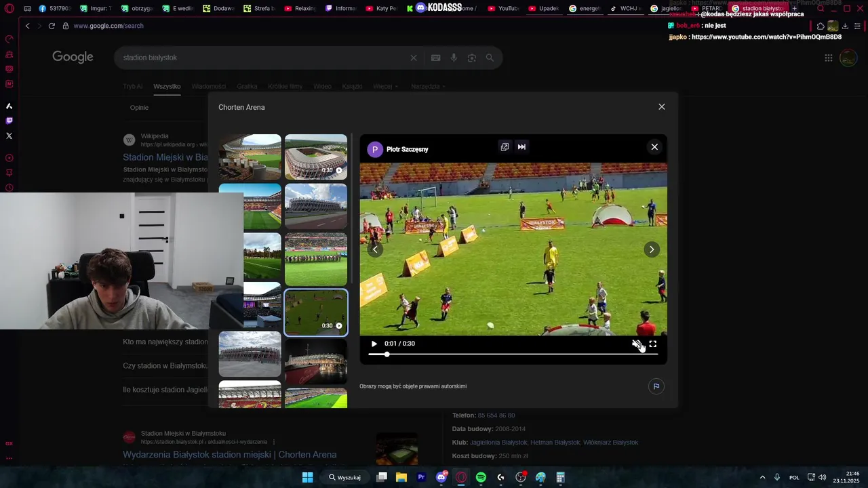Show hidden system tray icons
The height and width of the screenshot is (488, 868).
[762, 477]
